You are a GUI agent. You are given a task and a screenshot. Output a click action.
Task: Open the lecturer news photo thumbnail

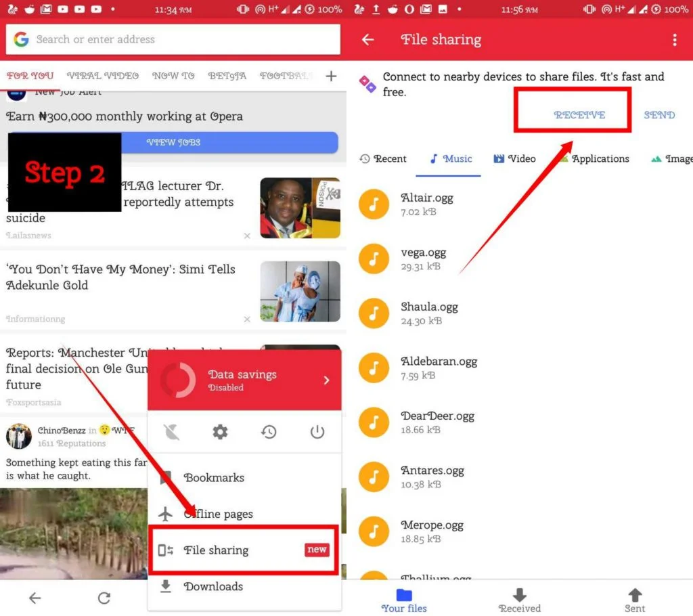pyautogui.click(x=300, y=208)
